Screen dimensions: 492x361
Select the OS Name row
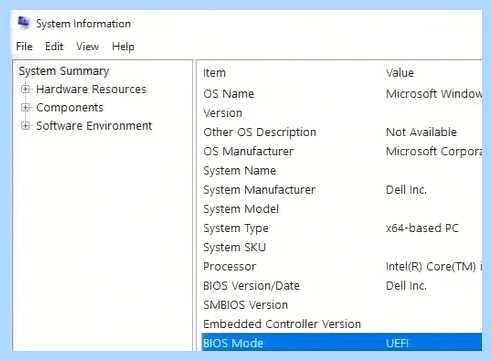point(342,94)
